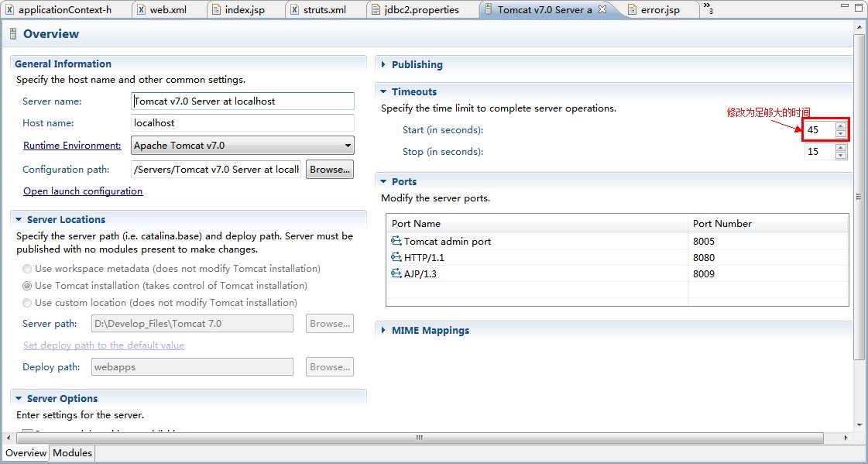Open the Modules tab at bottom
This screenshot has width=868, height=464.
[72, 453]
